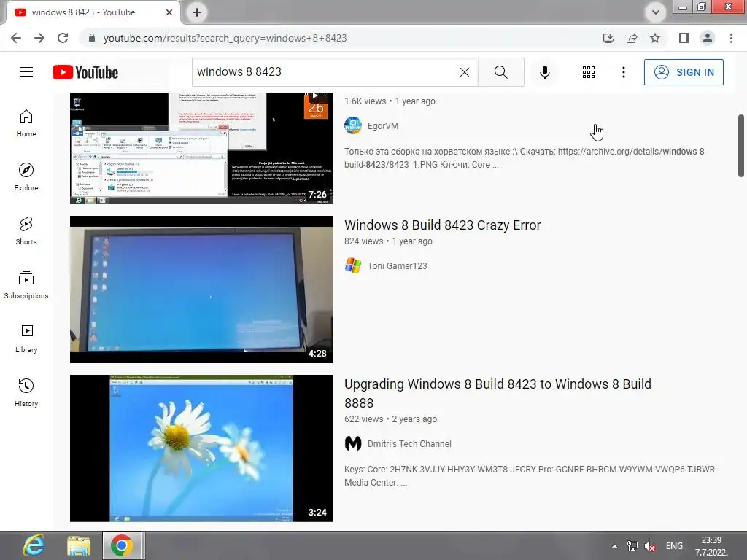747x560 pixels.
Task: Click the network tray icon
Action: (632, 546)
